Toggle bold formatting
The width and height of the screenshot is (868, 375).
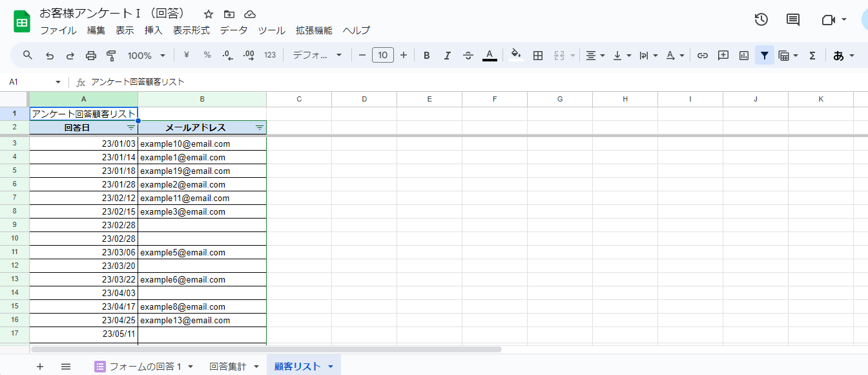click(426, 56)
